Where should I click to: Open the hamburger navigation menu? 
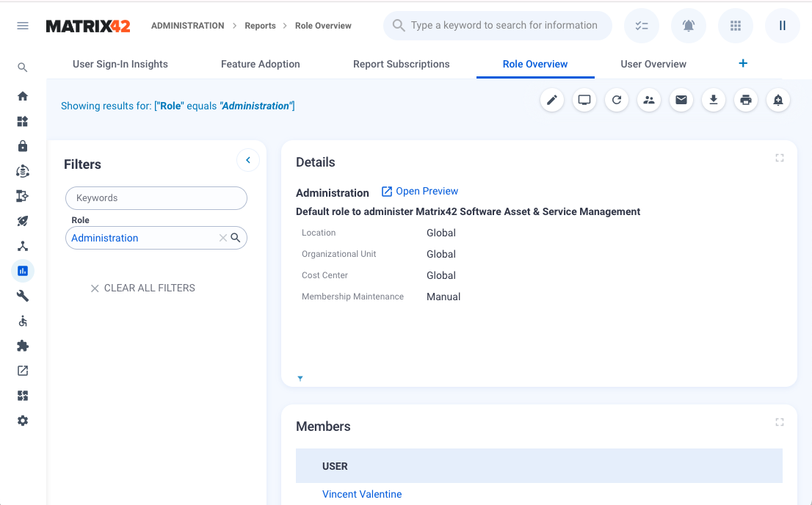(23, 26)
